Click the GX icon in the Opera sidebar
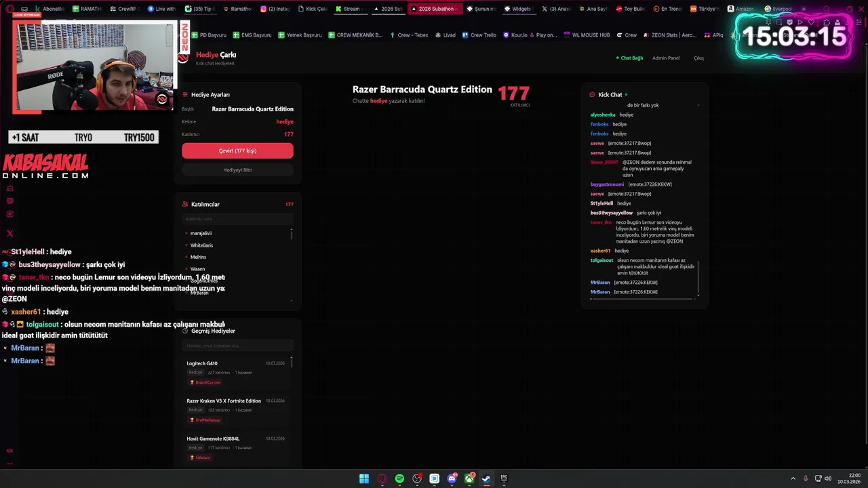Screen dimensions: 868x488 click(x=9, y=451)
